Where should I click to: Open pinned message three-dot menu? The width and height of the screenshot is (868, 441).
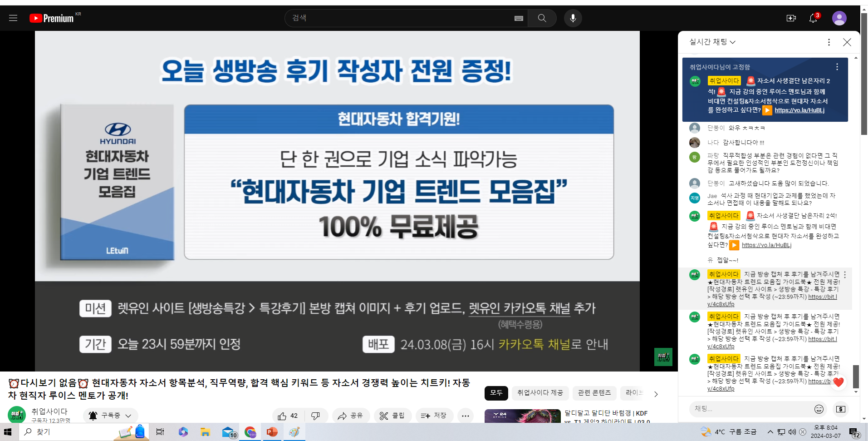[x=837, y=67]
